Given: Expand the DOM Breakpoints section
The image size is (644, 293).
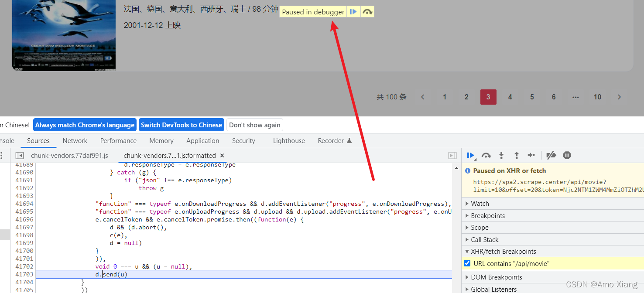Looking at the screenshot, I should [x=553, y=277].
